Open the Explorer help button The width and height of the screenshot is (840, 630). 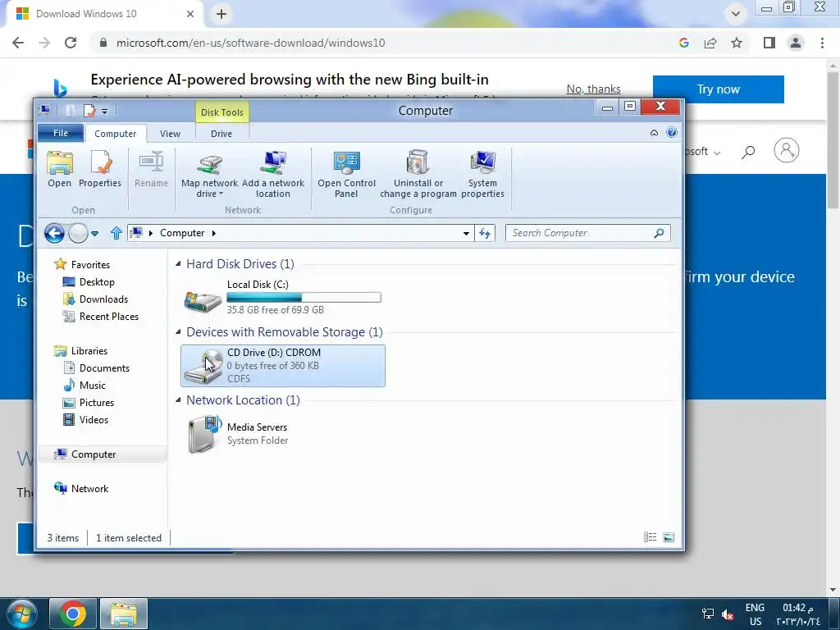[672, 132]
